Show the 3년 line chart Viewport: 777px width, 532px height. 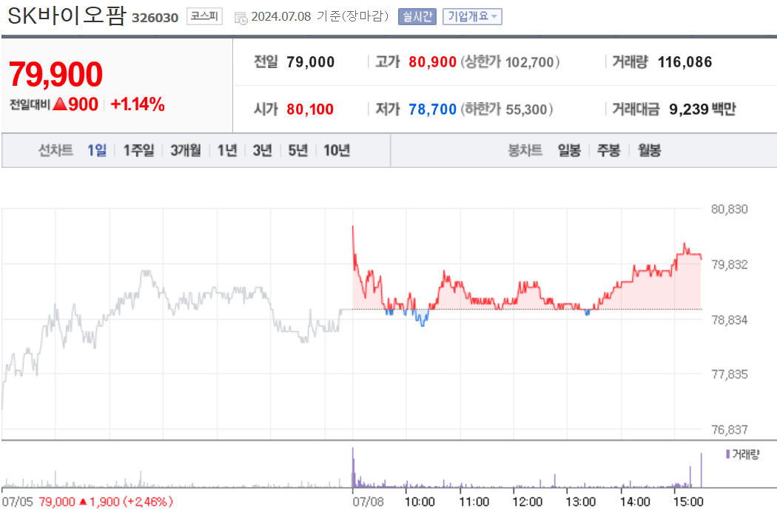[263, 150]
